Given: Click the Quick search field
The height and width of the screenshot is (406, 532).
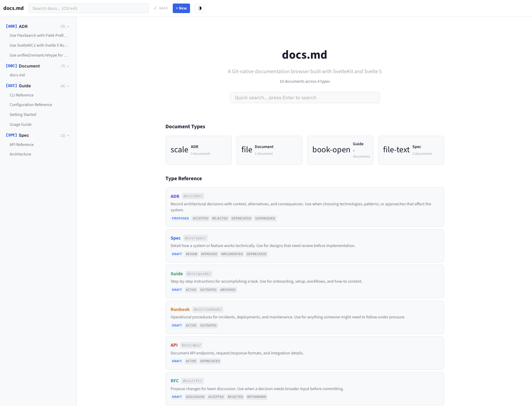Looking at the screenshot, I should 305,98.
